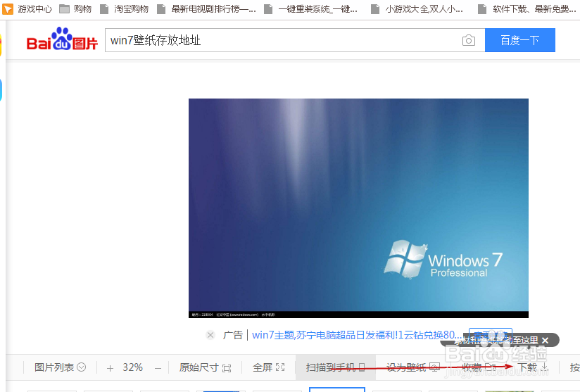This screenshot has height=392, width=580.
Task: Open the 游戏中心 bookmark
Action: [27, 8]
